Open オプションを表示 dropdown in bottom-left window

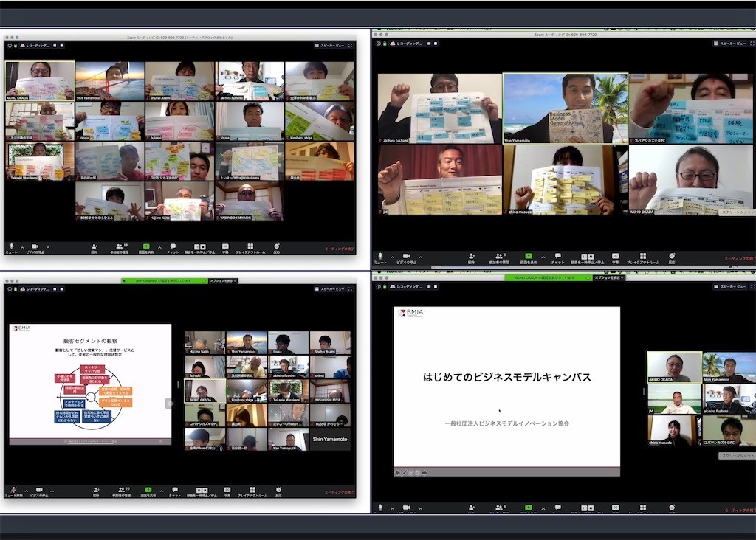(223, 280)
